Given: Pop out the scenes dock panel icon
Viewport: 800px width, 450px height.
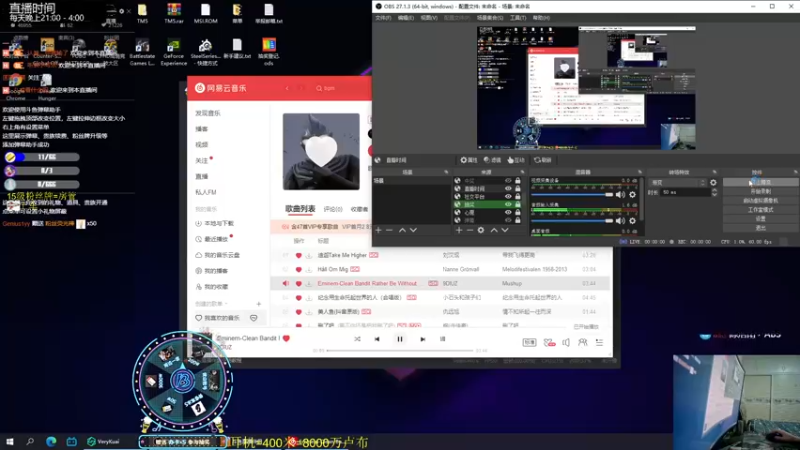Looking at the screenshot, I should (446, 172).
